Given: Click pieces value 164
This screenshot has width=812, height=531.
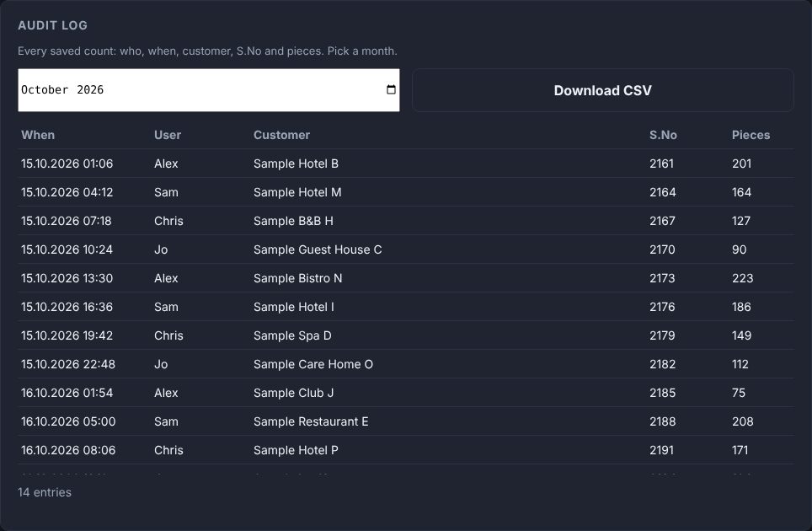Looking at the screenshot, I should click(x=741, y=192).
